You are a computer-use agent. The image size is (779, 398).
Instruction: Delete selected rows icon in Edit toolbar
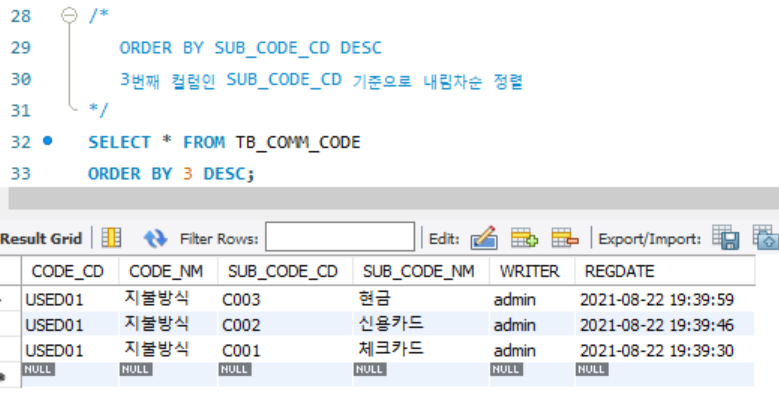click(564, 238)
